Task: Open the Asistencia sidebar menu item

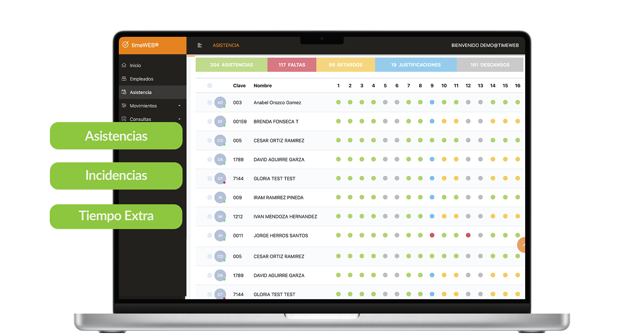Action: [153, 92]
